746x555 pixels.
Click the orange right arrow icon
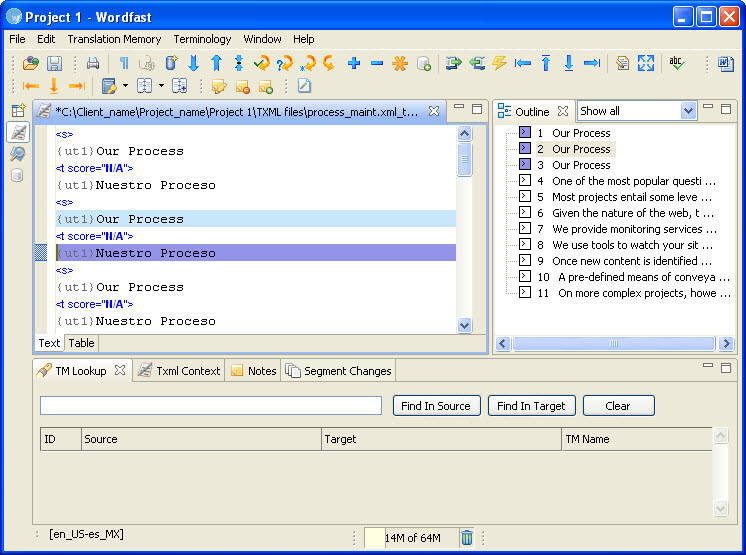pos(77,86)
